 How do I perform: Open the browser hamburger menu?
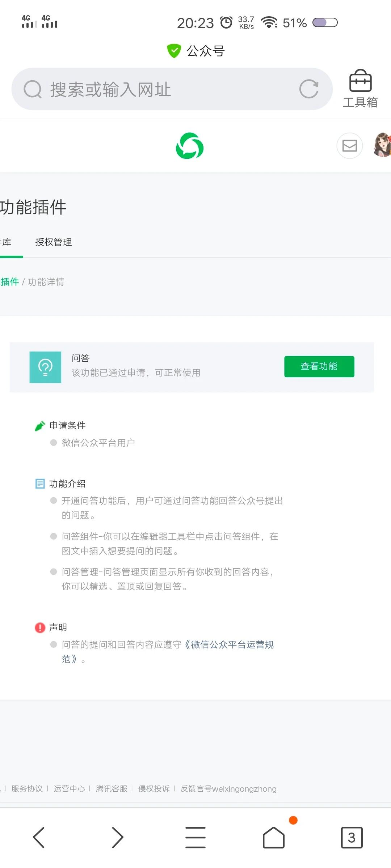click(195, 837)
